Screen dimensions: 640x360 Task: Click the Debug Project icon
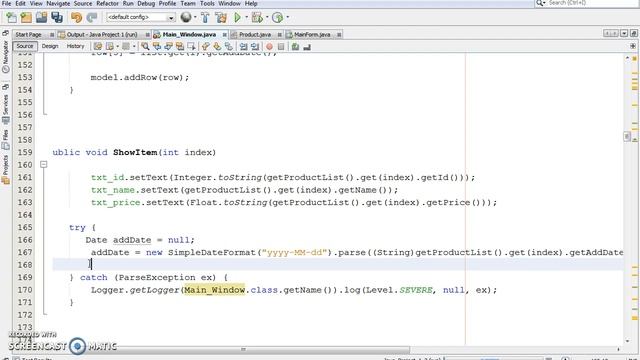coord(257,17)
